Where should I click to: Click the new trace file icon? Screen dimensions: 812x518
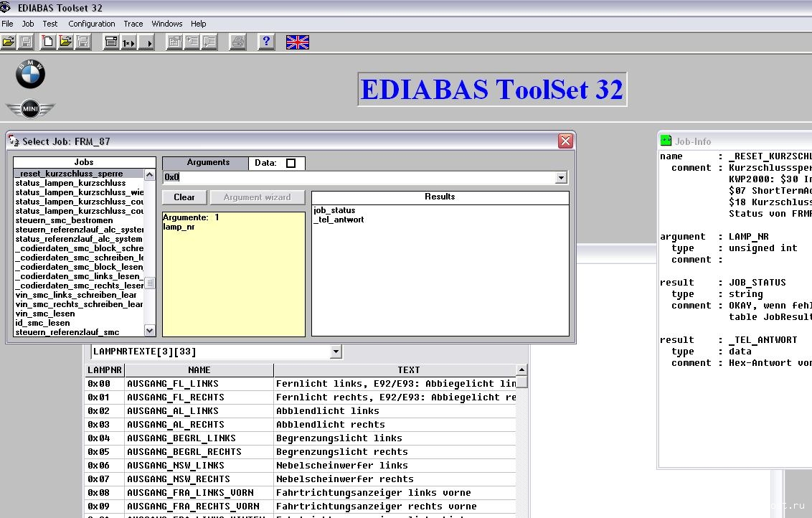point(47,42)
